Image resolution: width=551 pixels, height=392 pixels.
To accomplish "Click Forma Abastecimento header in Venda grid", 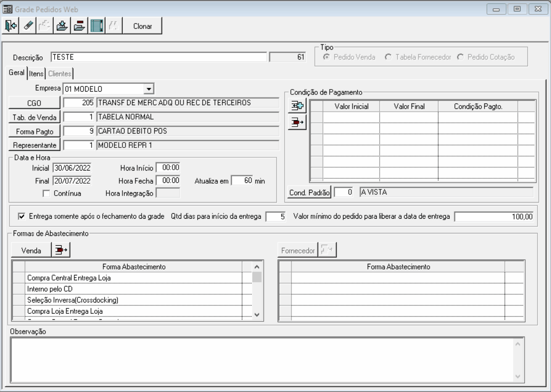I will click(134, 267).
